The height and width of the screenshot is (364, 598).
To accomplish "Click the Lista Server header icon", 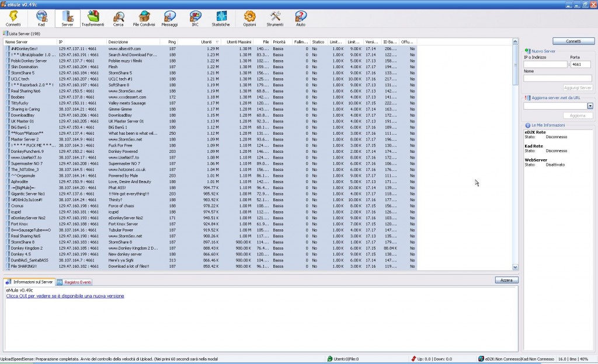I will (x=6, y=33).
